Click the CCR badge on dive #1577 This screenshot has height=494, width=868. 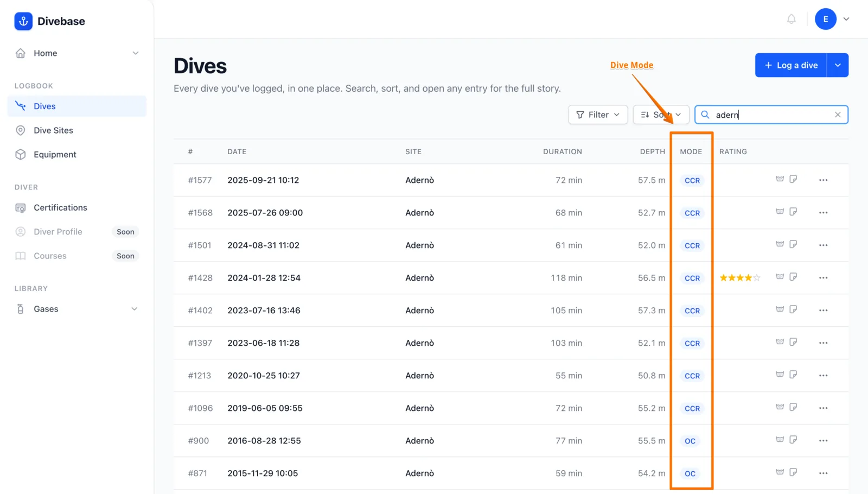coord(692,181)
